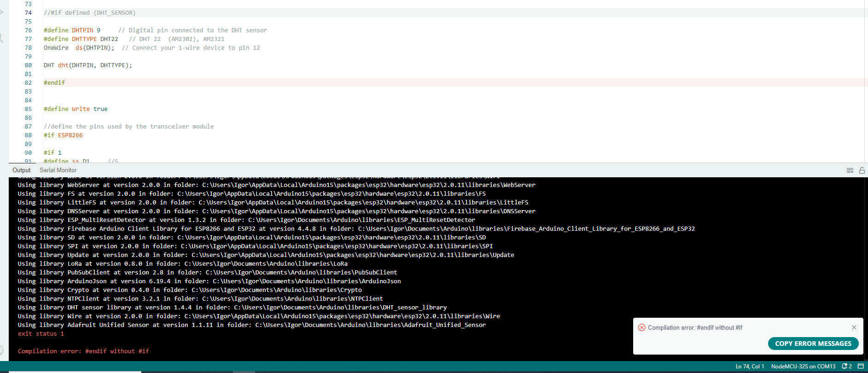The height and width of the screenshot is (373, 868).
Task: Click 'Using library Crypto' output line
Action: pos(190,290)
